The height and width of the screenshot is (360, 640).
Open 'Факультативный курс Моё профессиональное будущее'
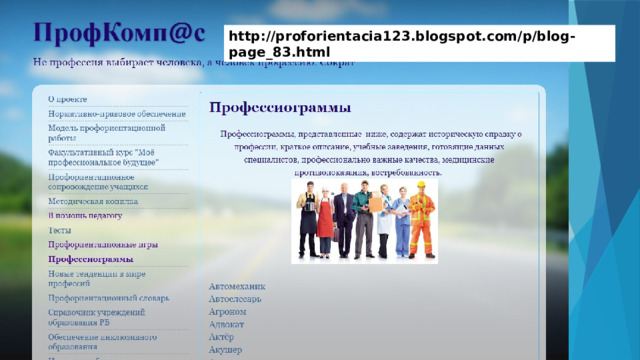pos(103,158)
